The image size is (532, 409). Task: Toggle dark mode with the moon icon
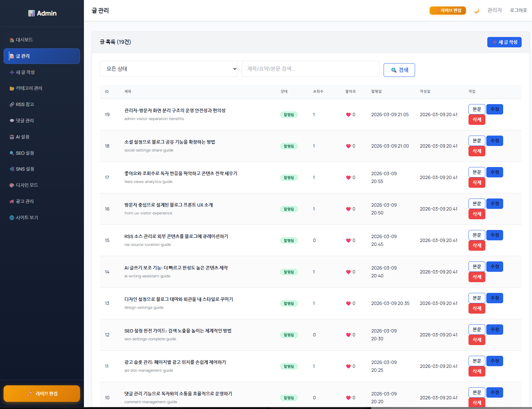point(477,11)
